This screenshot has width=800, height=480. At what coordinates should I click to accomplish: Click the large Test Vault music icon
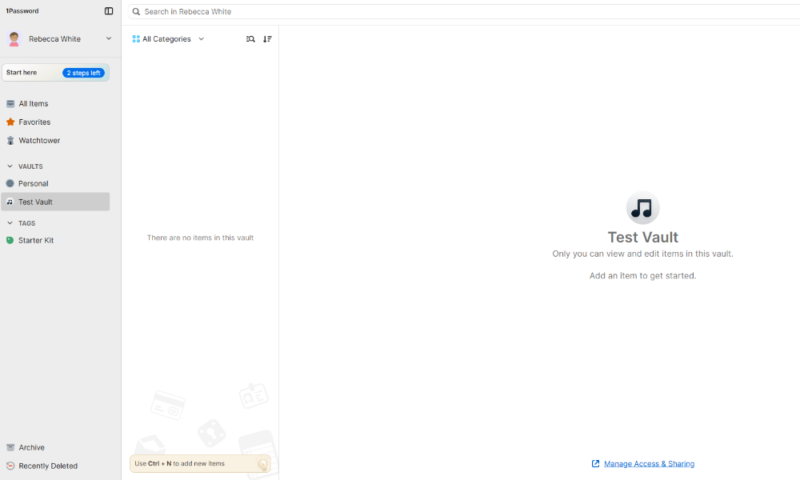(x=642, y=208)
